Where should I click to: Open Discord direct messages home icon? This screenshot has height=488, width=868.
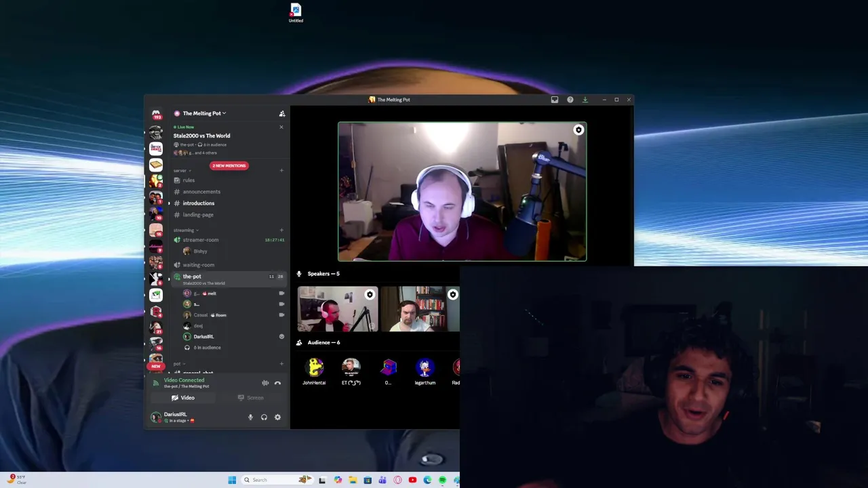(x=156, y=114)
